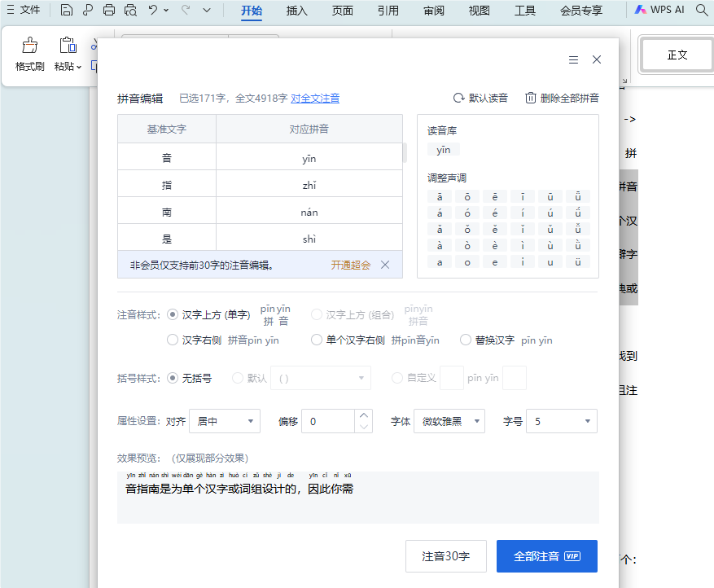Click the 偏移 offset input field
Viewport: 714px width, 588px height.
[328, 421]
